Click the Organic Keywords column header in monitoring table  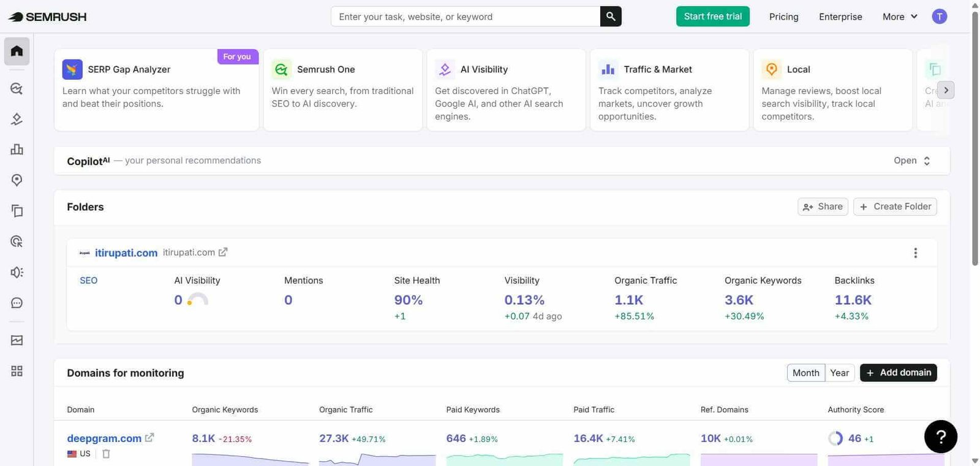225,410
